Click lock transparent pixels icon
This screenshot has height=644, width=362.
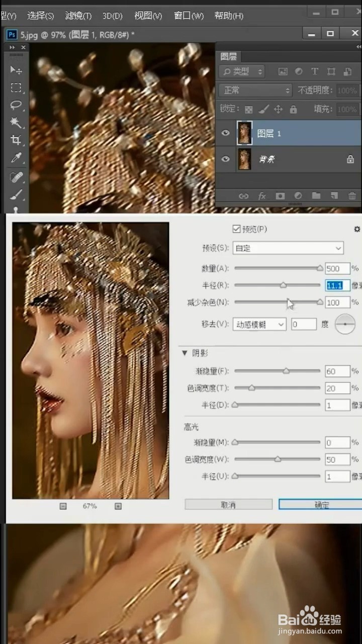(x=248, y=109)
